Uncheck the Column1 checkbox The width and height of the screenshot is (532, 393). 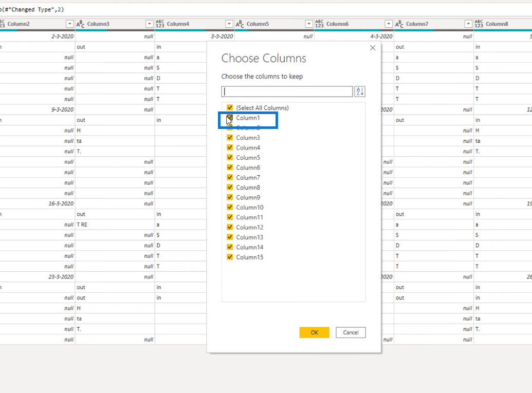[x=230, y=118]
